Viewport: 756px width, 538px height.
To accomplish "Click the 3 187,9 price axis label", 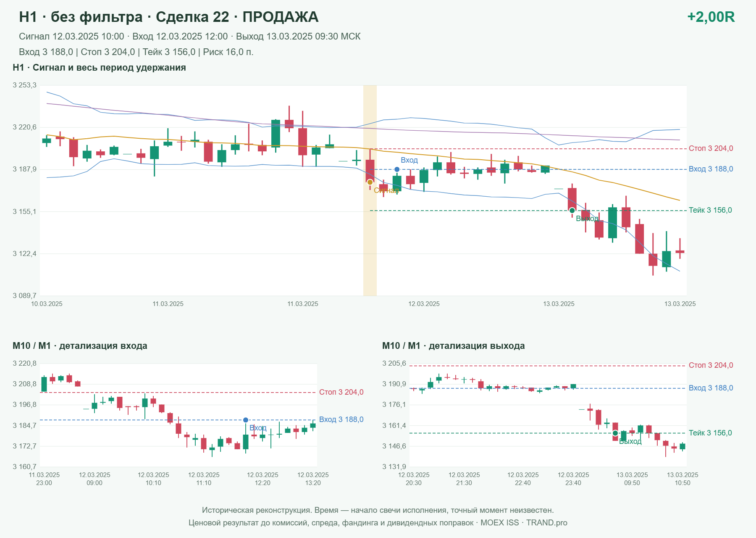I will pyautogui.click(x=25, y=169).
